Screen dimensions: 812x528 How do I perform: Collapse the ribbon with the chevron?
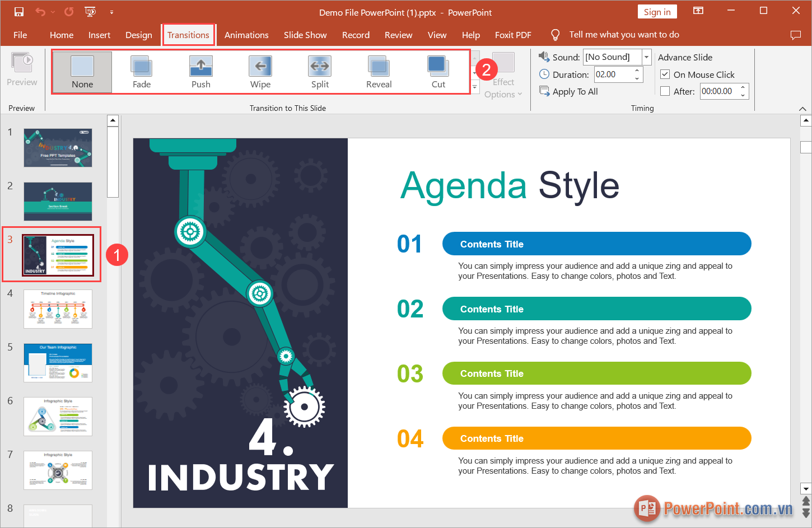pyautogui.click(x=802, y=109)
